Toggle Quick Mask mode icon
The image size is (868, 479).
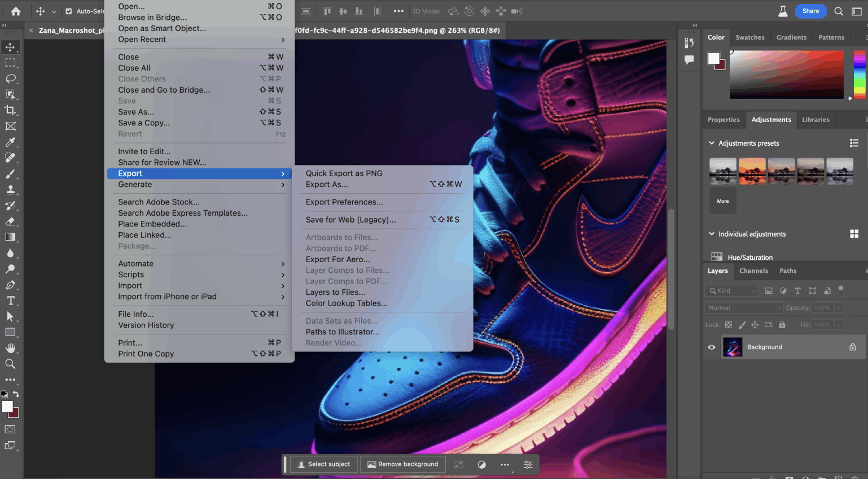pos(10,429)
